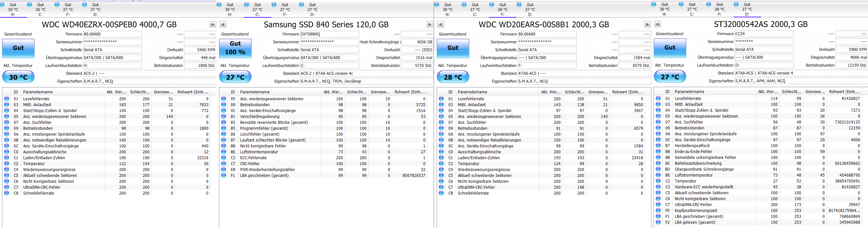Viewport: 868px width, 228px height.
Task: Select Betriebsstunden row in WD20EARS window
Action: tap(541, 128)
